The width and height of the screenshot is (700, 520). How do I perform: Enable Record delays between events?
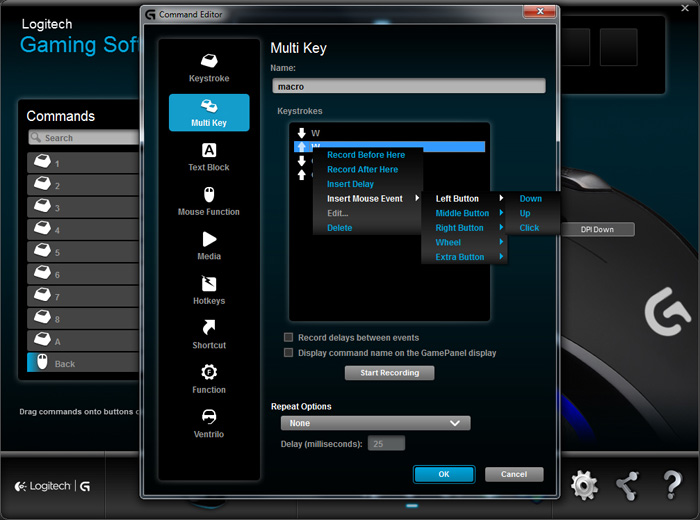click(289, 337)
